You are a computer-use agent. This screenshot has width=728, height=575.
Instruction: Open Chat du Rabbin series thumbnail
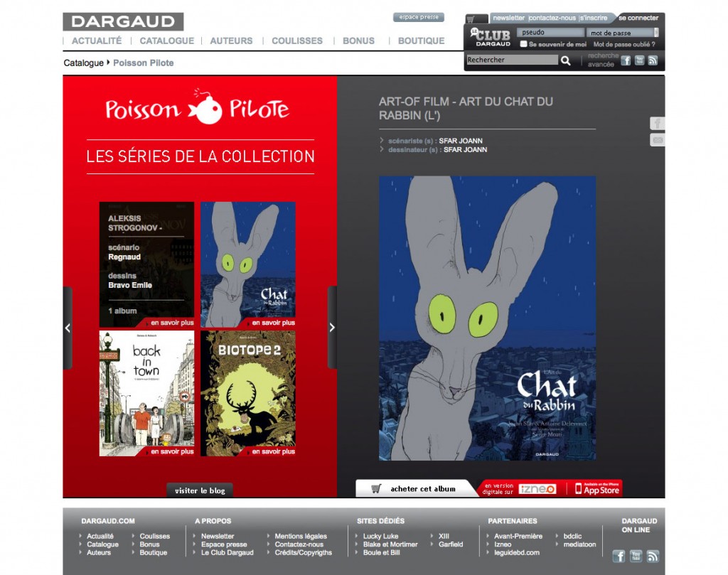(x=248, y=264)
